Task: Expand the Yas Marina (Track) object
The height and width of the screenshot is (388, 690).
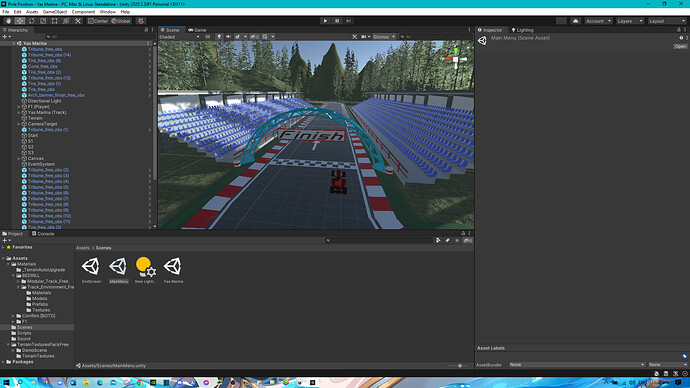Action: 18,113
